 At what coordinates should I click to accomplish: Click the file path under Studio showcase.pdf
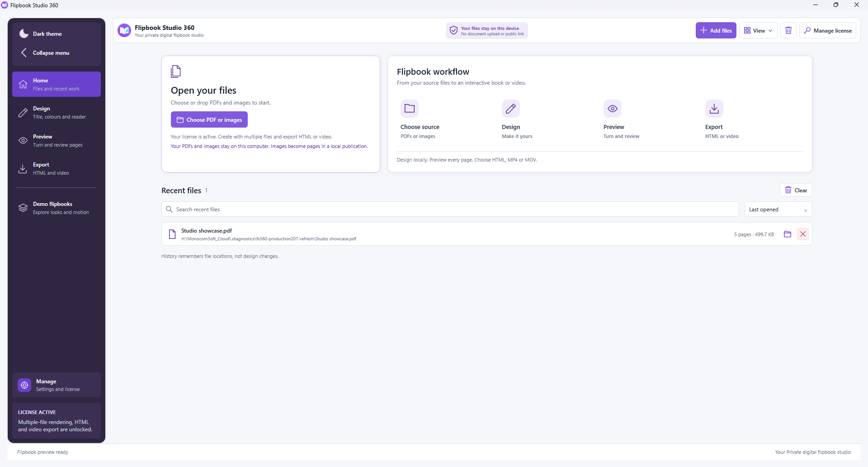tap(269, 239)
